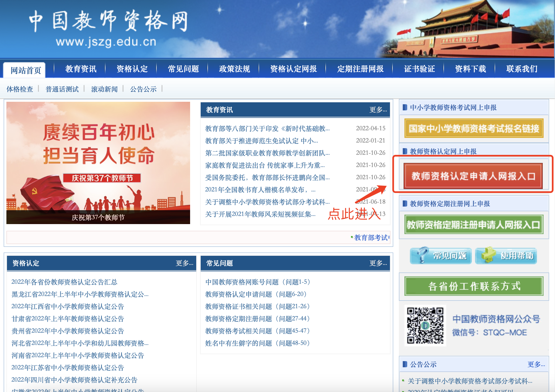The image size is (555, 392).
Task: Open the 2022年各省份教师资格认定公告汇总 link
Action: tap(64, 282)
